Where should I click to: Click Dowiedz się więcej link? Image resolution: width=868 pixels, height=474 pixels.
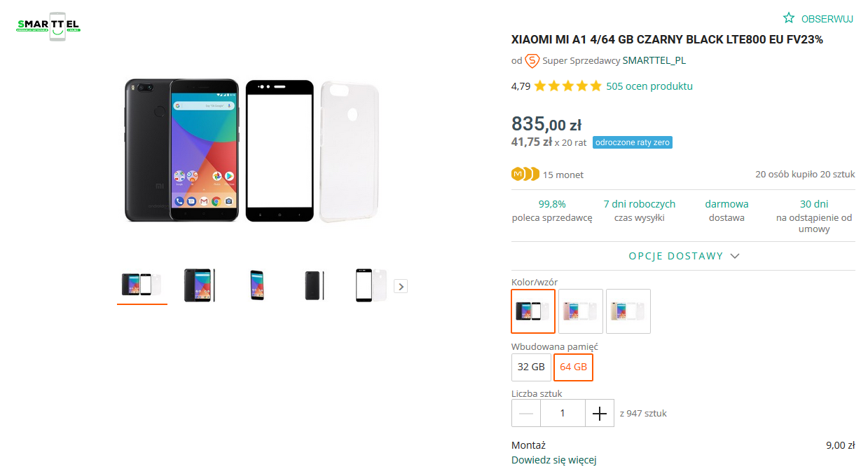(x=553, y=461)
